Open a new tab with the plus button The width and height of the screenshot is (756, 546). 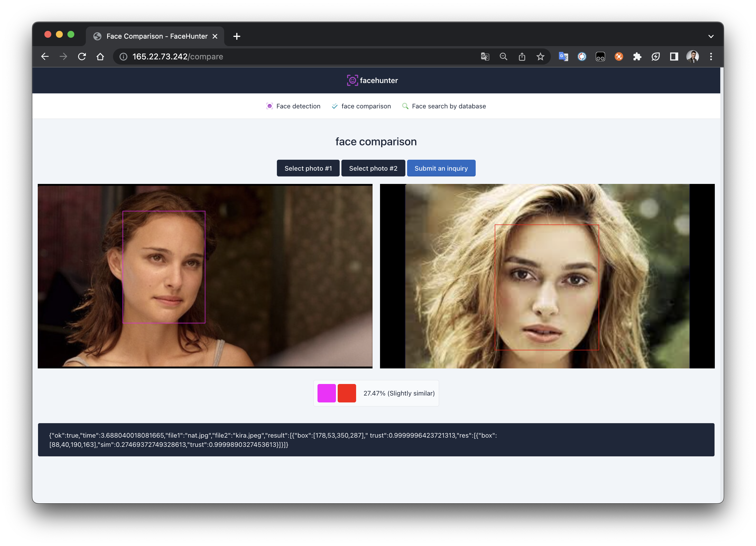coord(237,36)
